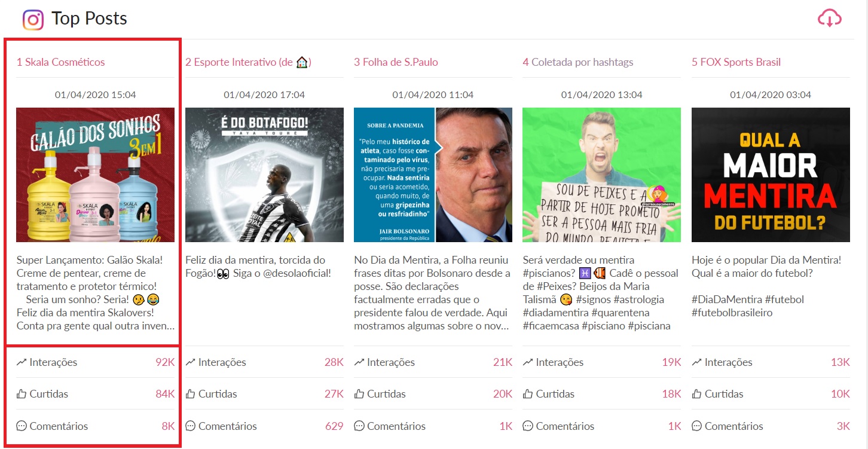Open the Galão dos Sonhos post image
The image size is (868, 449).
pos(96,175)
